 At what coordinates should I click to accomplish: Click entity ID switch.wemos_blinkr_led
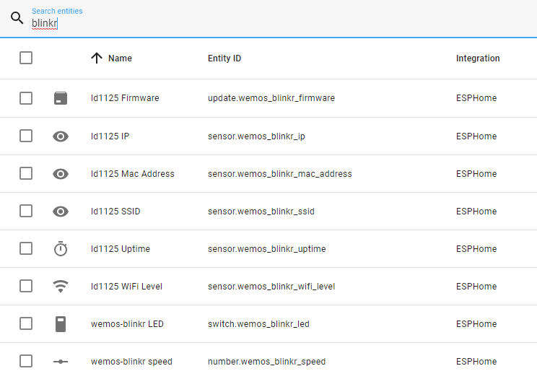coord(258,324)
